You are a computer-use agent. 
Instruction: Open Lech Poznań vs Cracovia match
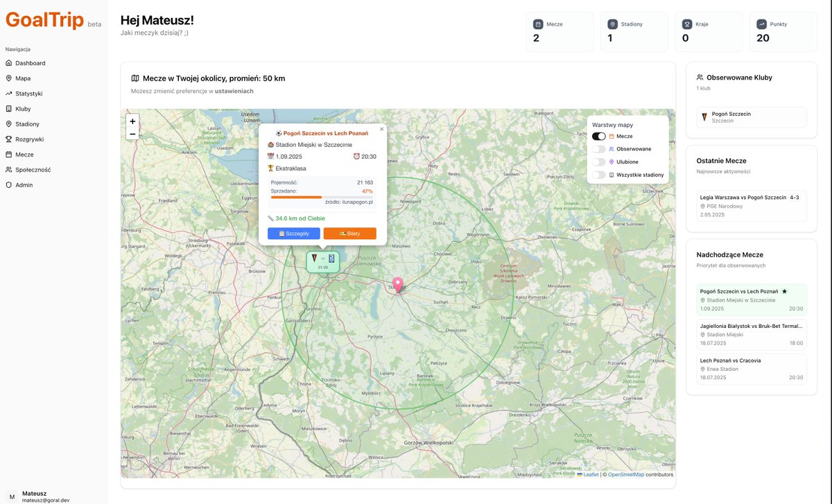(x=752, y=369)
